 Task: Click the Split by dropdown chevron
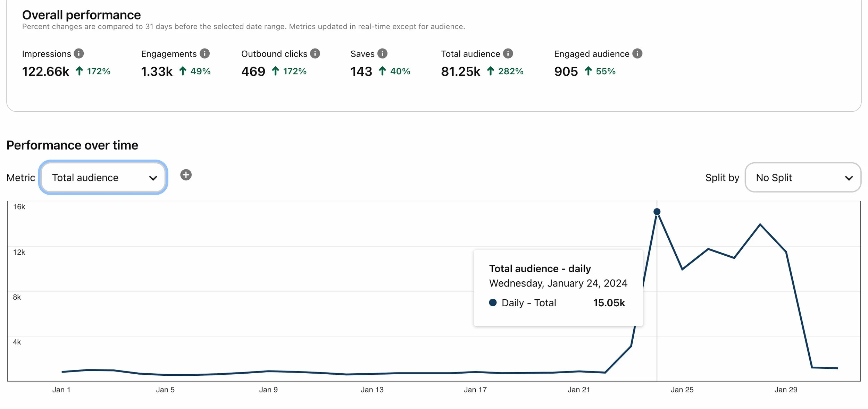[849, 178]
